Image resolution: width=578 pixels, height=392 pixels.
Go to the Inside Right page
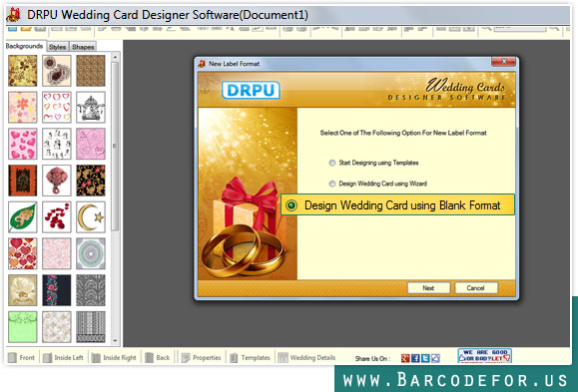pyautogui.click(x=114, y=357)
